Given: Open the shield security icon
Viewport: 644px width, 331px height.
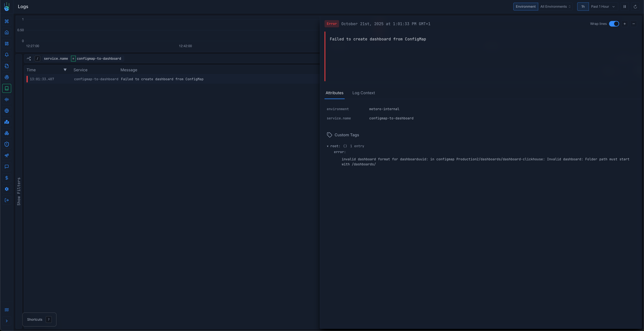Looking at the screenshot, I should 7,144.
